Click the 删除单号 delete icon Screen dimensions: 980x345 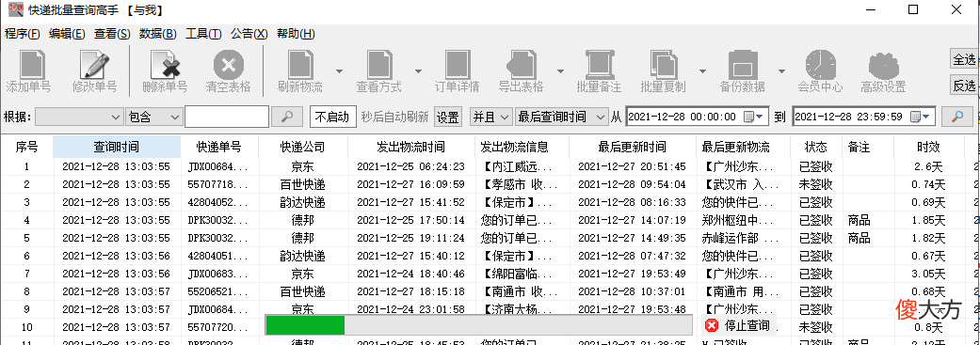point(165,65)
